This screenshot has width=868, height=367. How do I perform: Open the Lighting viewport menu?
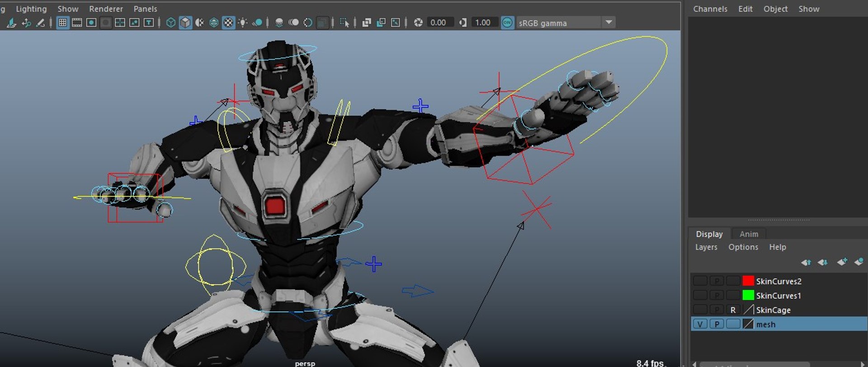[31, 9]
